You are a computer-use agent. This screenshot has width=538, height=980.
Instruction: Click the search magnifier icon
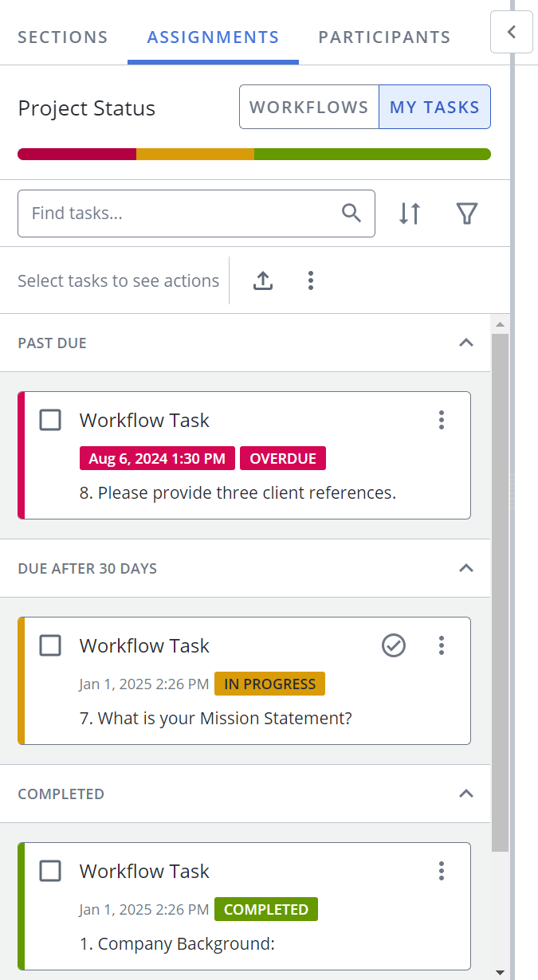(351, 213)
